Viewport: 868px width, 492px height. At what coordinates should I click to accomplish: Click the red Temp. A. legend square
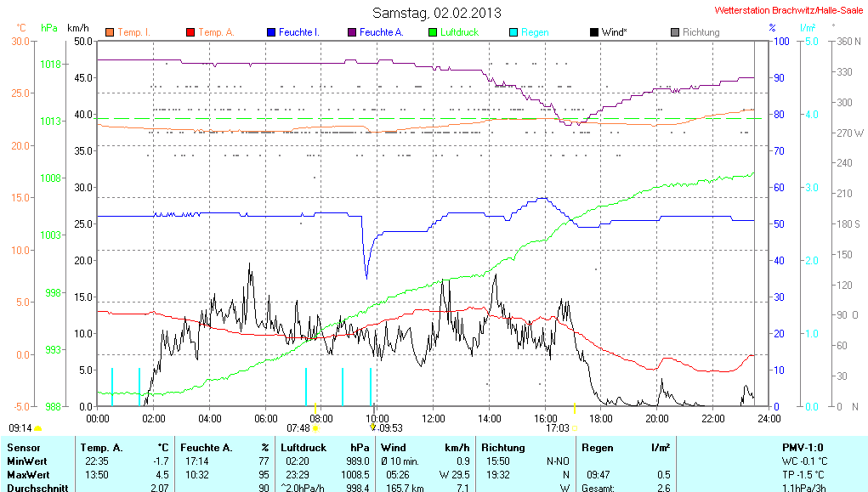click(x=190, y=32)
